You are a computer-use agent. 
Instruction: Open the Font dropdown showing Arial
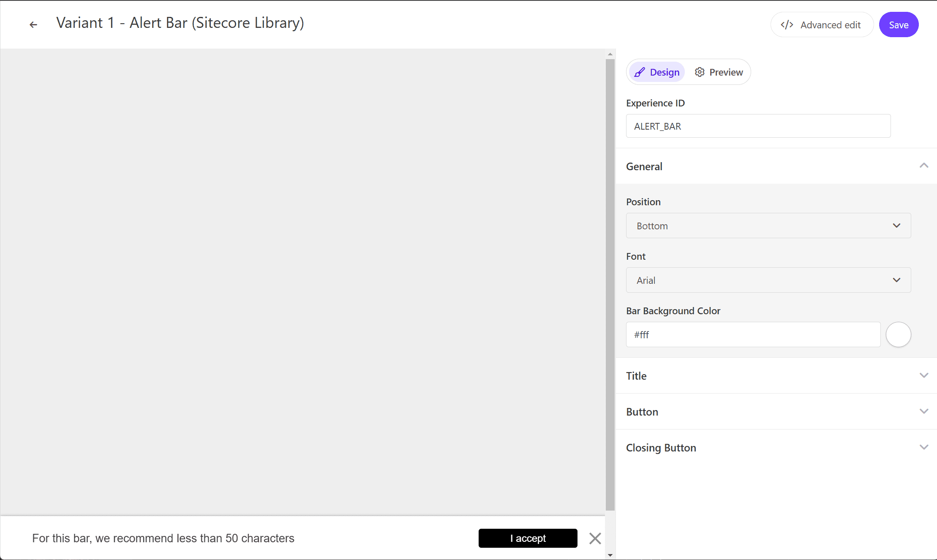coord(768,280)
